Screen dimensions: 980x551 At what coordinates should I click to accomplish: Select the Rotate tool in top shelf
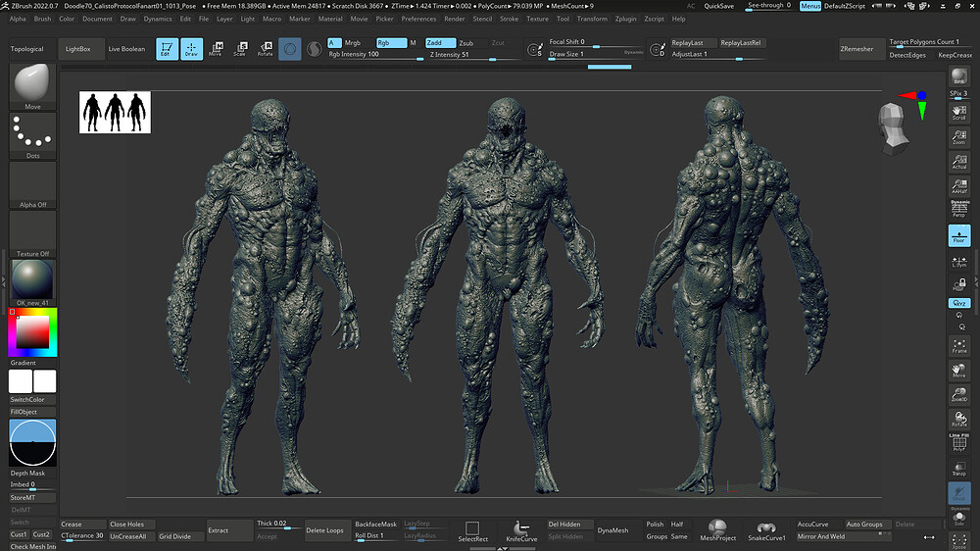[x=265, y=49]
